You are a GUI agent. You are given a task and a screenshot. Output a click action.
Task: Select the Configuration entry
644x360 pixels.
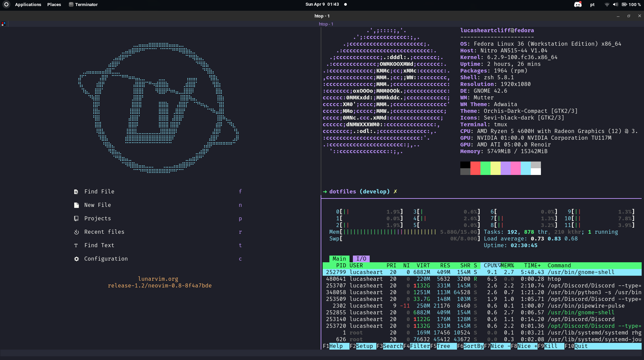106,259
